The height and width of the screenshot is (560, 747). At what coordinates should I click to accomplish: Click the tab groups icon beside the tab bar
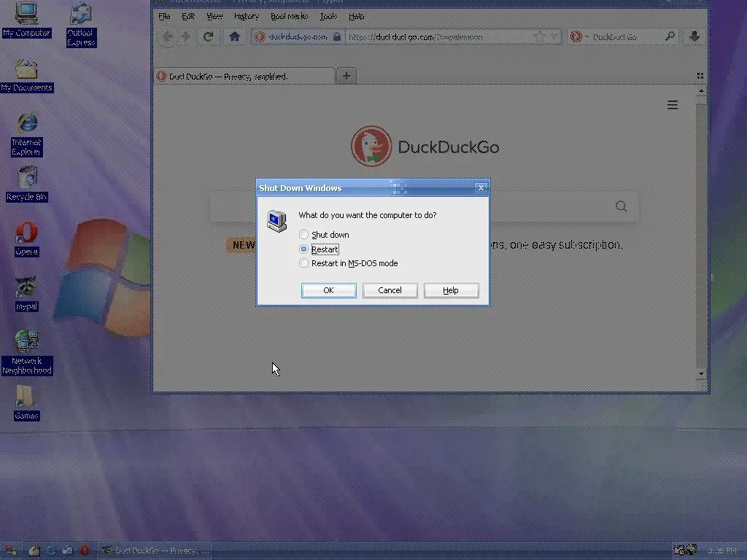(x=700, y=76)
